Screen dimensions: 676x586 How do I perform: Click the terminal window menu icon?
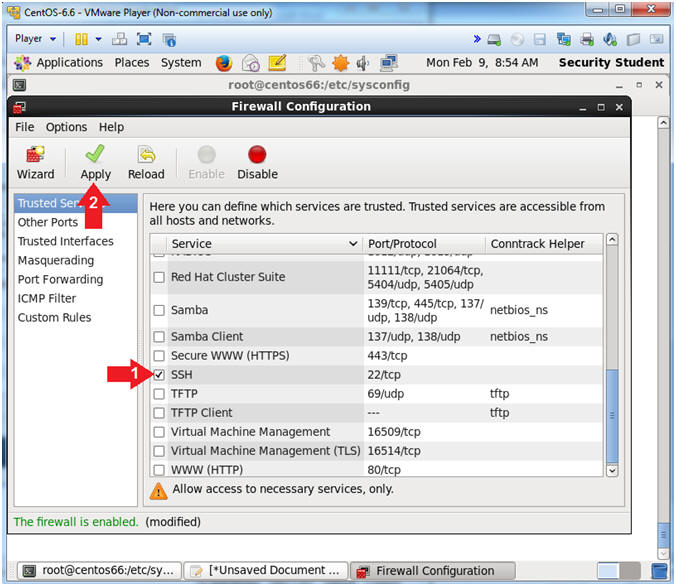[x=19, y=85]
